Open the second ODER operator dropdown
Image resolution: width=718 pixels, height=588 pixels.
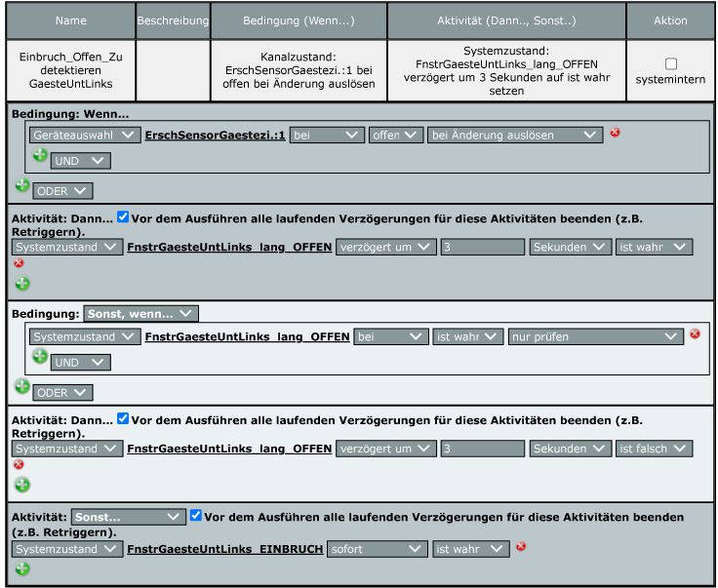click(x=62, y=393)
